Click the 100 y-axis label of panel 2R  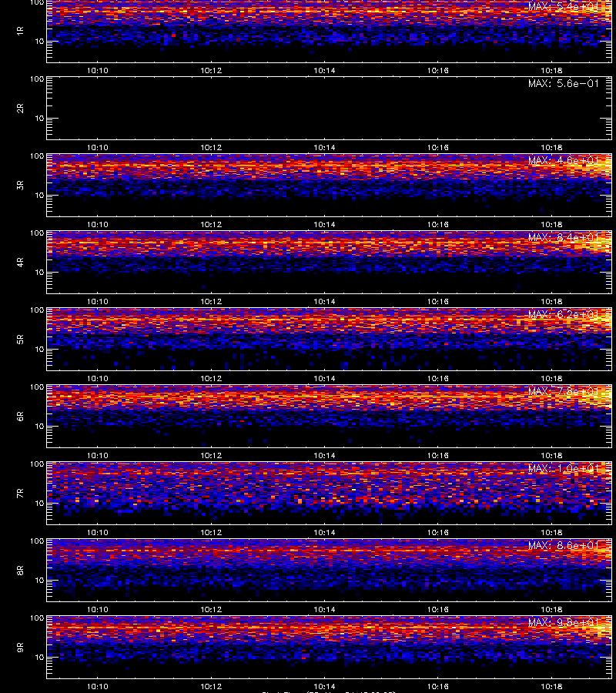[x=37, y=79]
